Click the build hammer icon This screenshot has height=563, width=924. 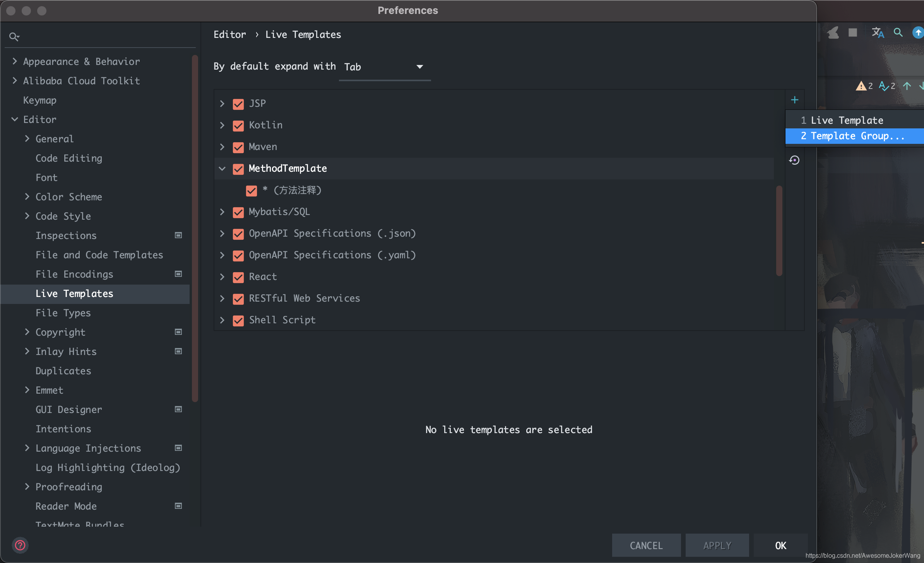click(833, 33)
